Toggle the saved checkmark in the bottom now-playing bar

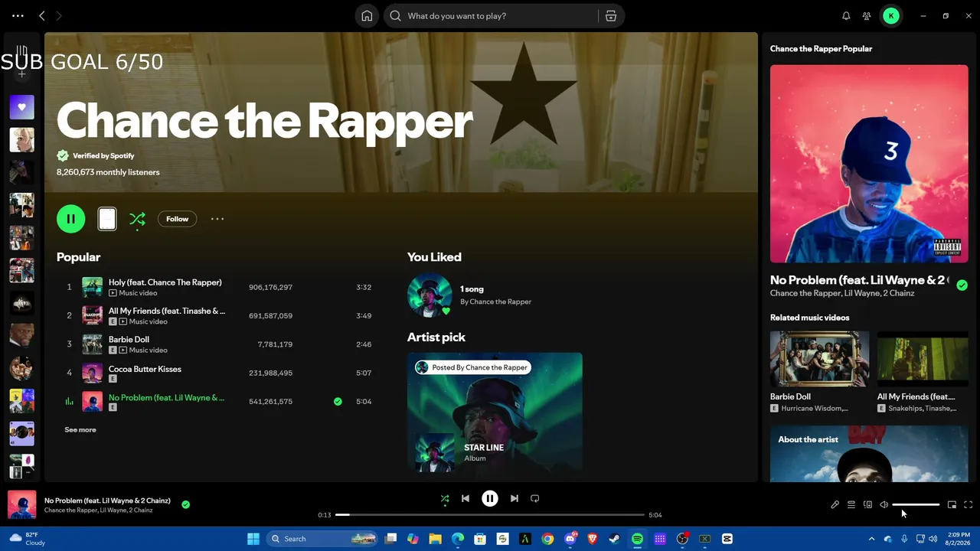[x=185, y=504]
